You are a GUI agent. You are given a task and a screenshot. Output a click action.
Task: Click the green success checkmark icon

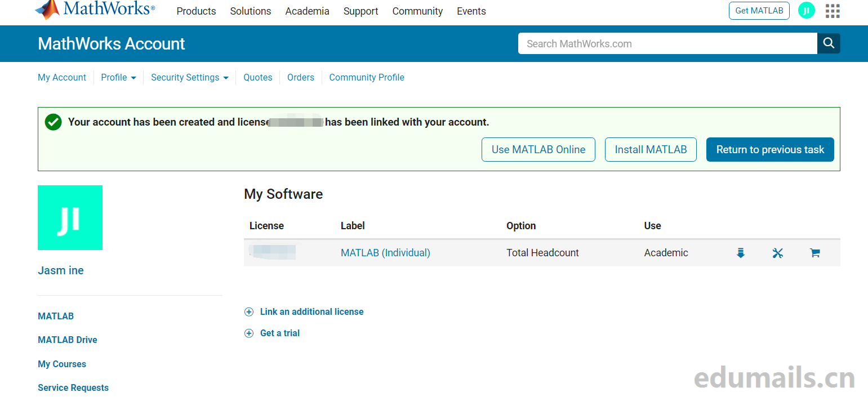coord(53,122)
